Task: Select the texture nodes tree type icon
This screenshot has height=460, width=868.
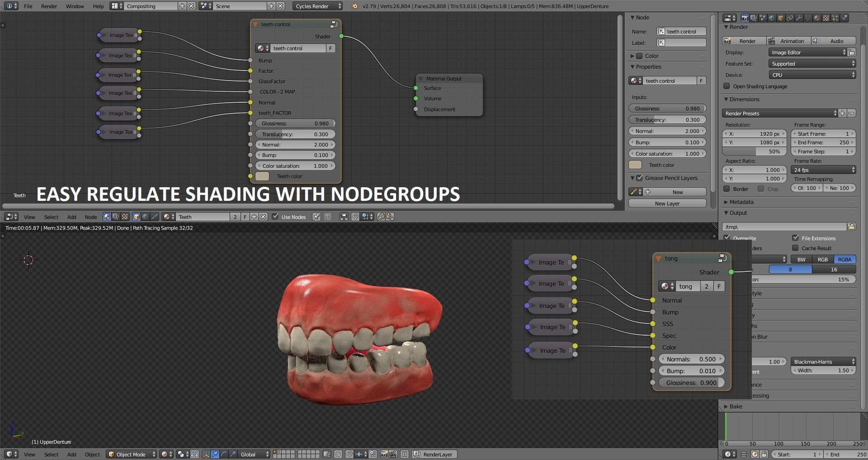Action: [x=124, y=217]
